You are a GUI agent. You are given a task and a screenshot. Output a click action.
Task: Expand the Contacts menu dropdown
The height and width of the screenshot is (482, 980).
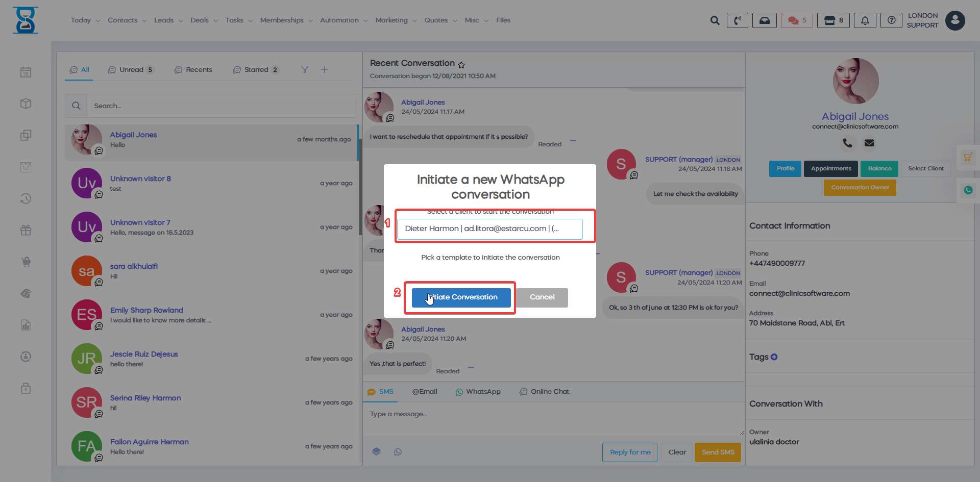(127, 20)
